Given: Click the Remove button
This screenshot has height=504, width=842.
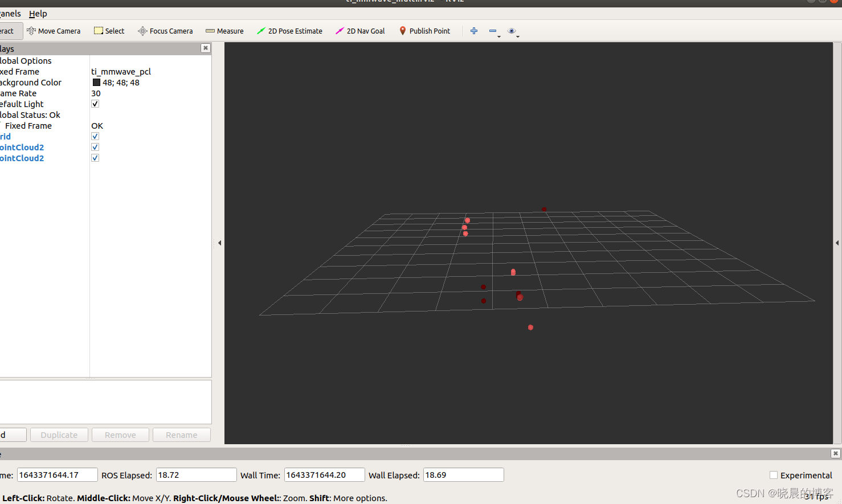Looking at the screenshot, I should (x=120, y=435).
